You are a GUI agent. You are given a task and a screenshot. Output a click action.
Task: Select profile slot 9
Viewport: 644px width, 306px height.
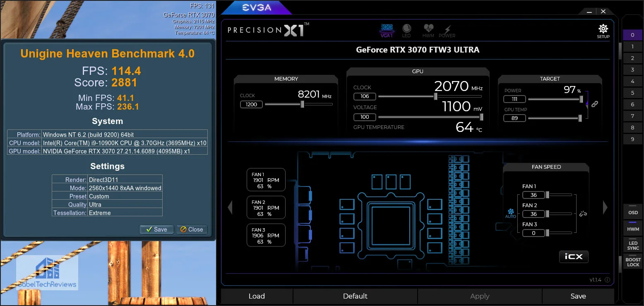(632, 139)
